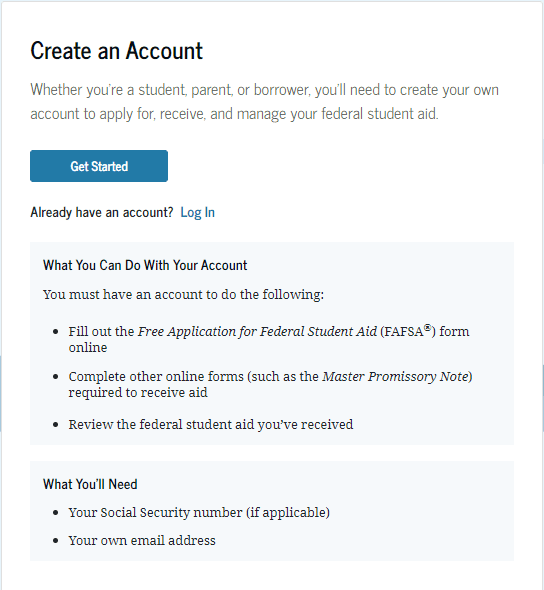Click the Get Started button

(99, 166)
